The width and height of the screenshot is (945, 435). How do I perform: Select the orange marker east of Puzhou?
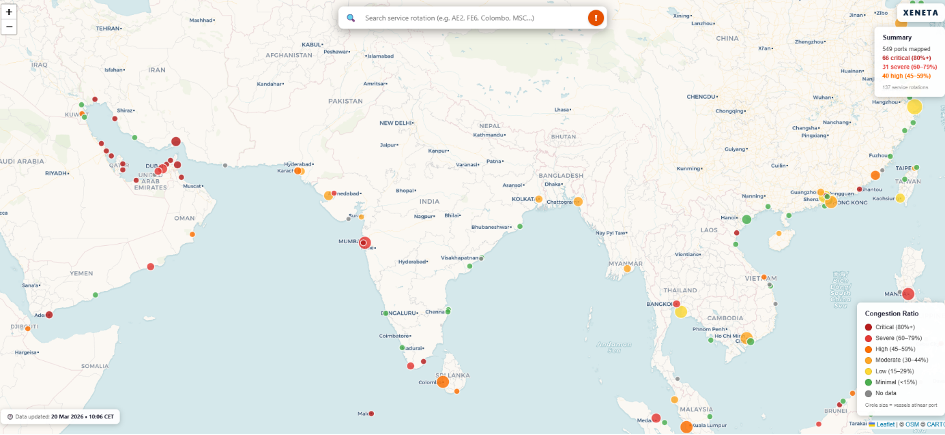pyautogui.click(x=875, y=175)
